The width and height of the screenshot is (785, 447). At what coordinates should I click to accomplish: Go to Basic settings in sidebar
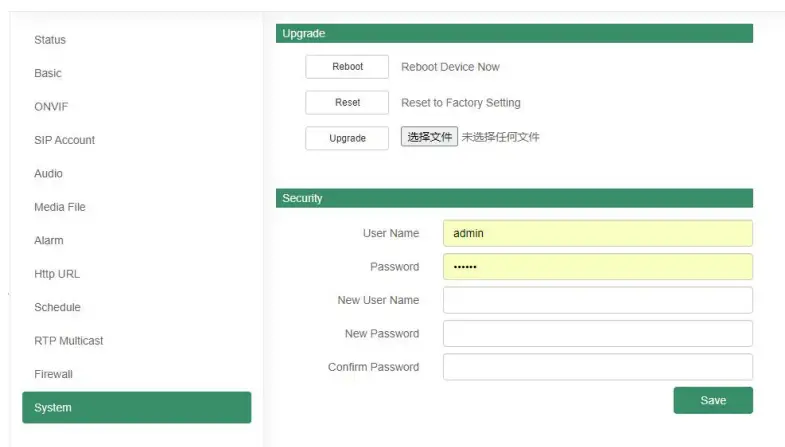48,73
